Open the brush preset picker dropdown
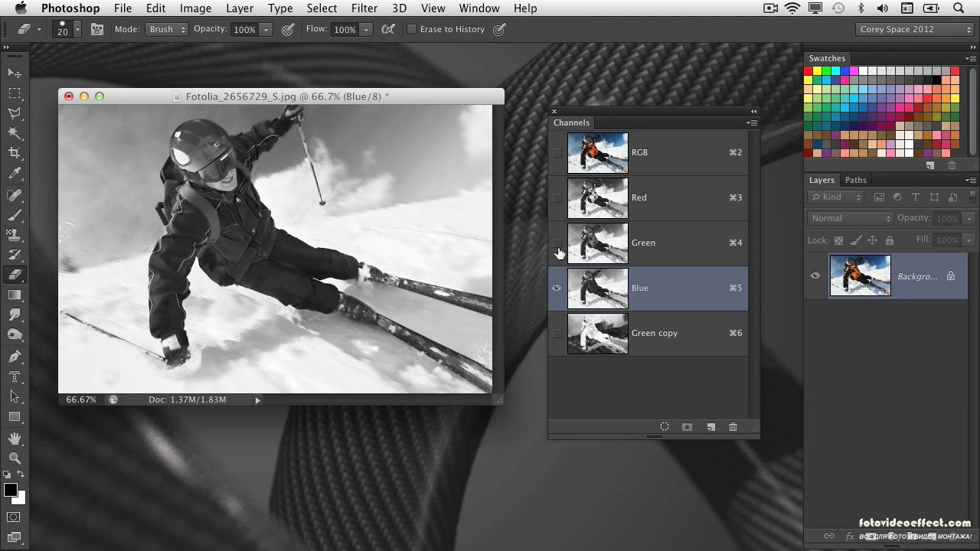 click(x=77, y=29)
